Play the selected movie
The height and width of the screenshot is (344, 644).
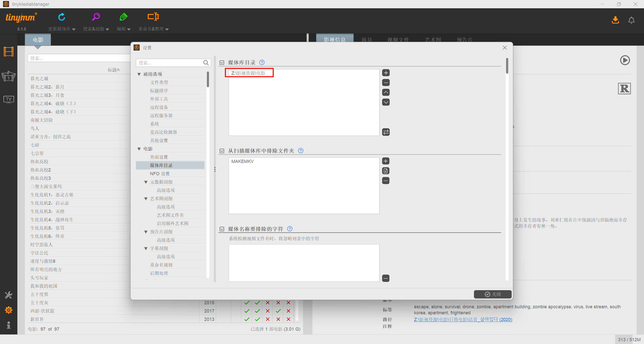point(625,60)
